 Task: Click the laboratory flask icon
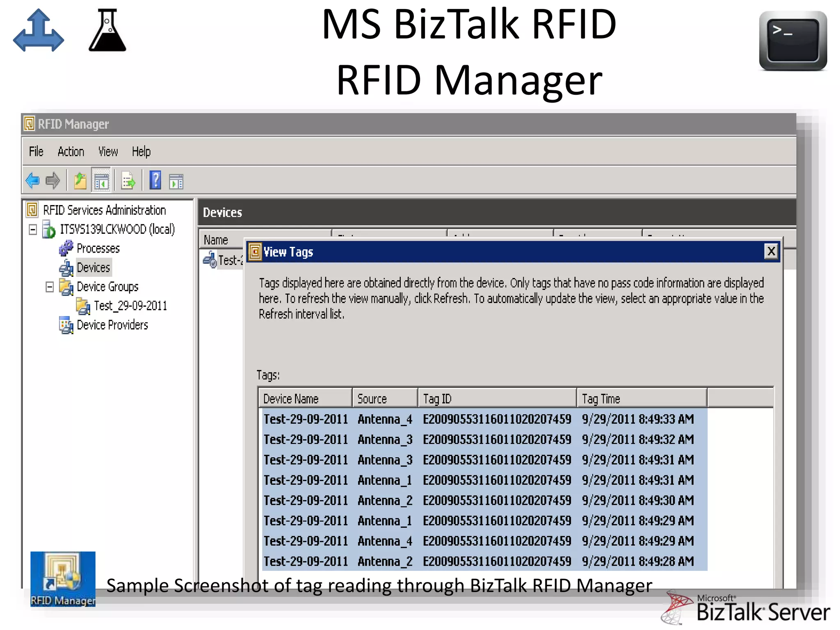[x=107, y=30]
